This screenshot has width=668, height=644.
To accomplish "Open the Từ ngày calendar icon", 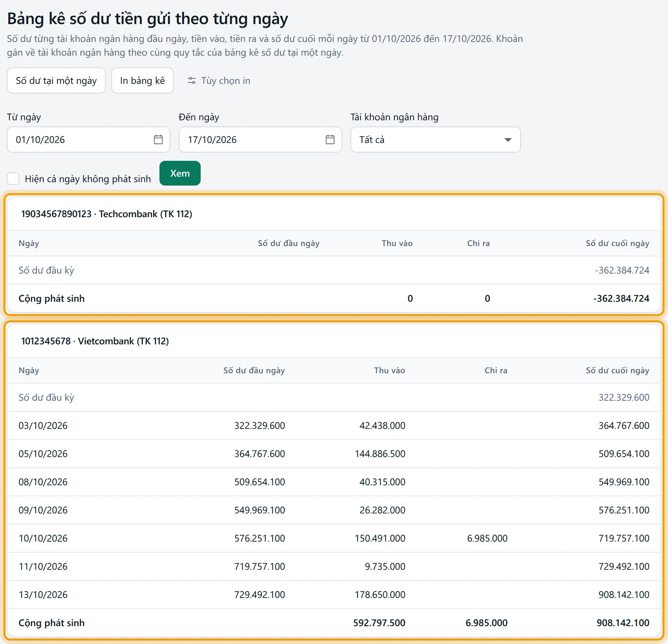I will click(x=158, y=139).
